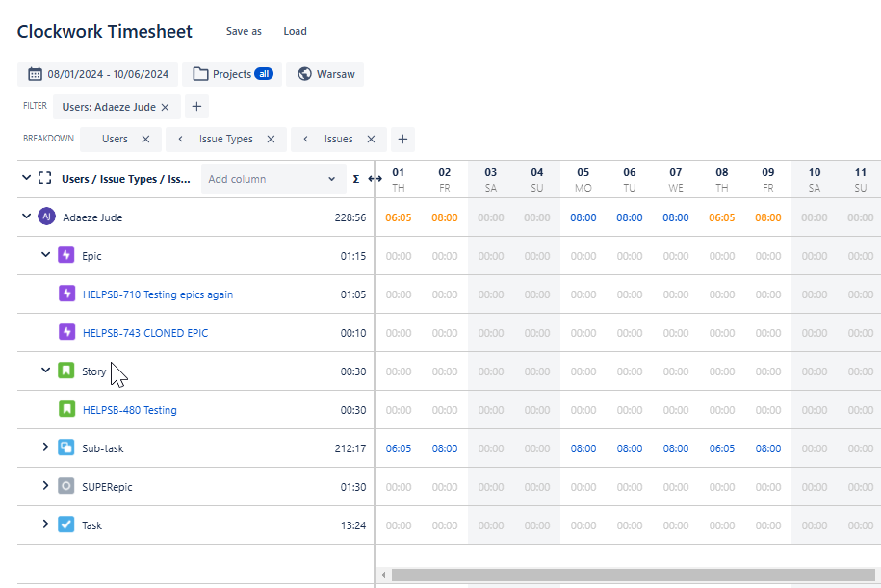Click Adaeze Jude's 06:05 on day 01

[399, 217]
